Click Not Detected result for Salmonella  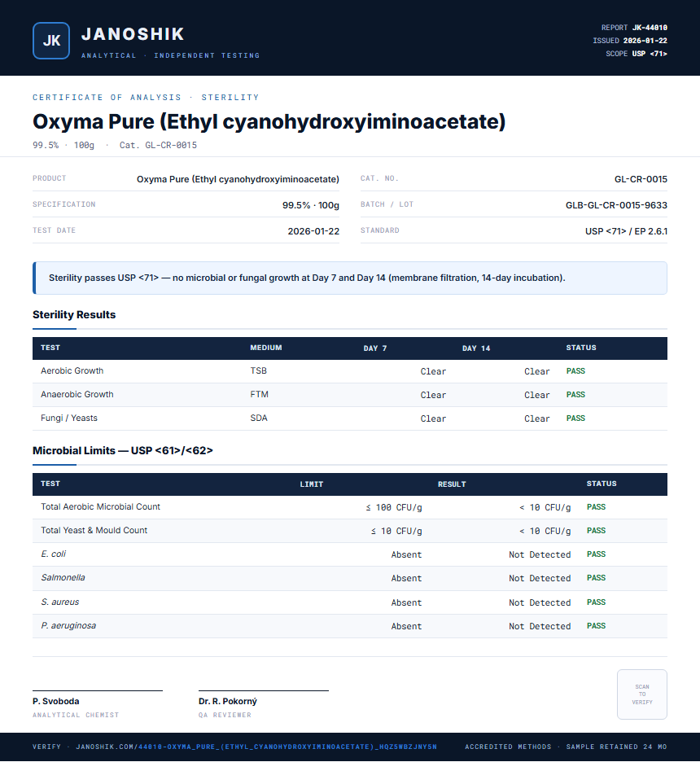pos(540,578)
